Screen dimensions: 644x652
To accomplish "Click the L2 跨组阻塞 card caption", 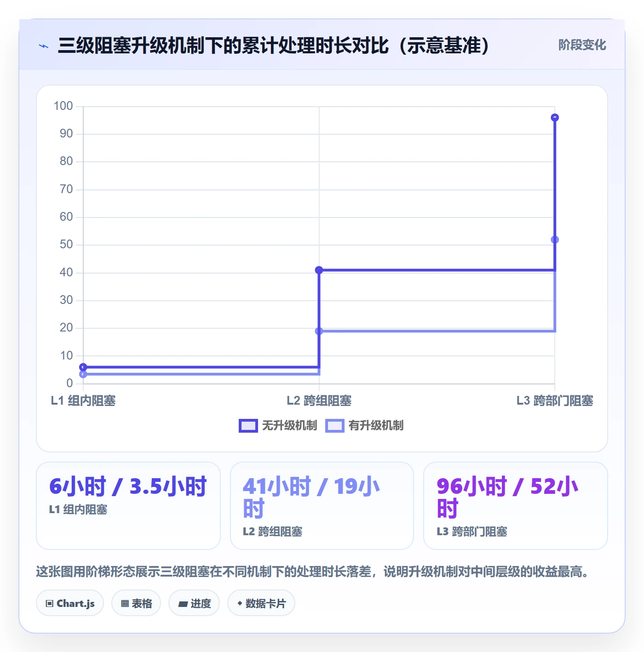I will coord(272,532).
